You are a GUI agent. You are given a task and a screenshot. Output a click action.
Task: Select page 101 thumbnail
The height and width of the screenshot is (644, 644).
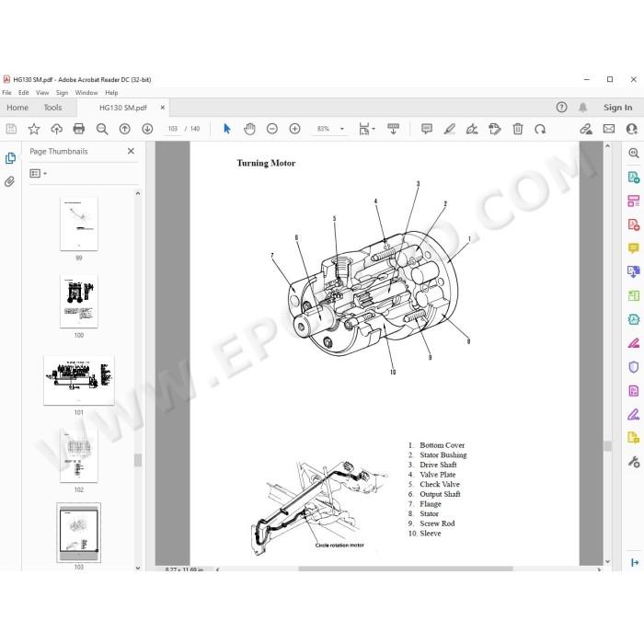pyautogui.click(x=79, y=380)
